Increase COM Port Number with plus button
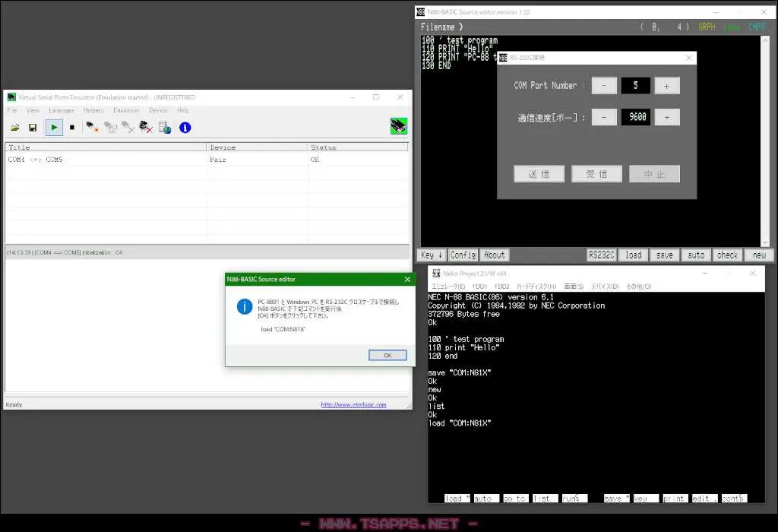The image size is (778, 532). pos(667,86)
